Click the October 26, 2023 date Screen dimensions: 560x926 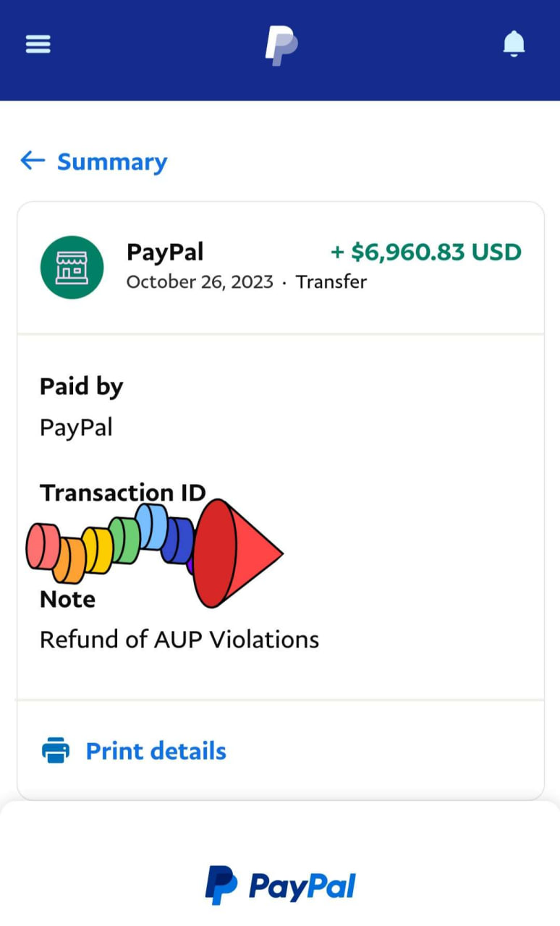click(200, 281)
